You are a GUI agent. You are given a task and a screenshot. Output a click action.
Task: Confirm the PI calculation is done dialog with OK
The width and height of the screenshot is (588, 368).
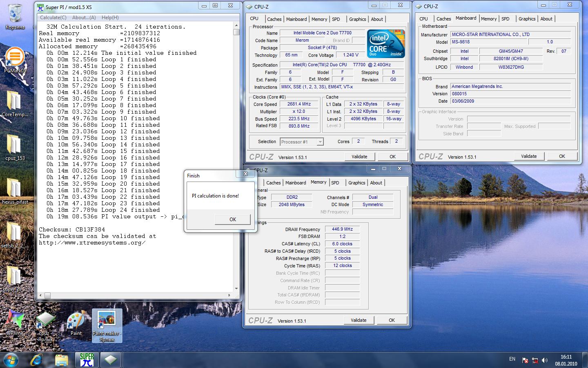[233, 219]
